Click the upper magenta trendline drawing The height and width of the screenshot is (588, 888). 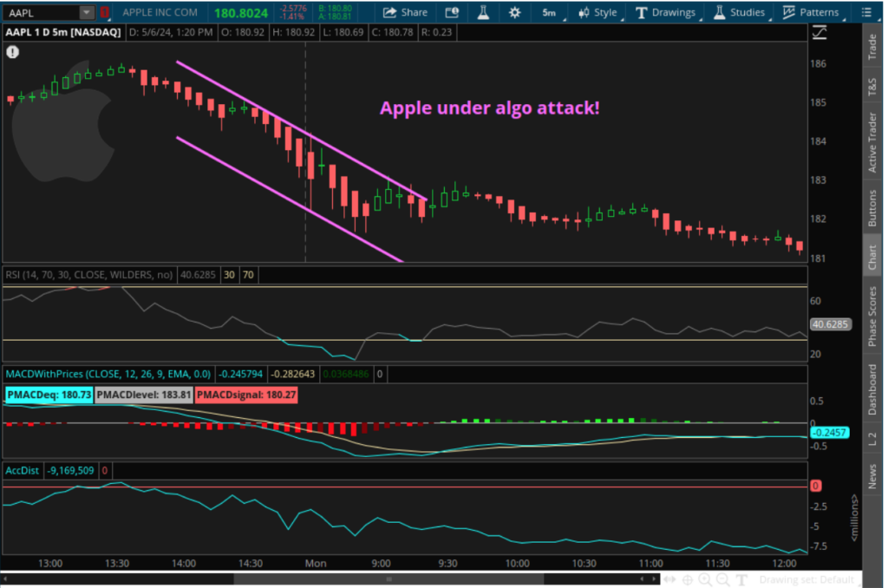coord(303,131)
